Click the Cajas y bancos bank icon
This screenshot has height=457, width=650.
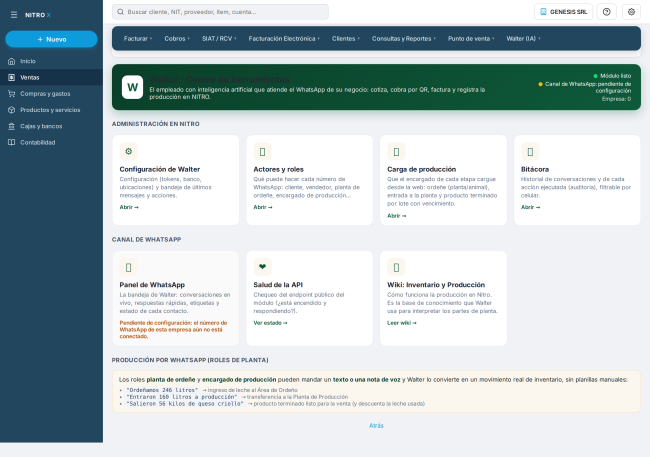tap(12, 126)
